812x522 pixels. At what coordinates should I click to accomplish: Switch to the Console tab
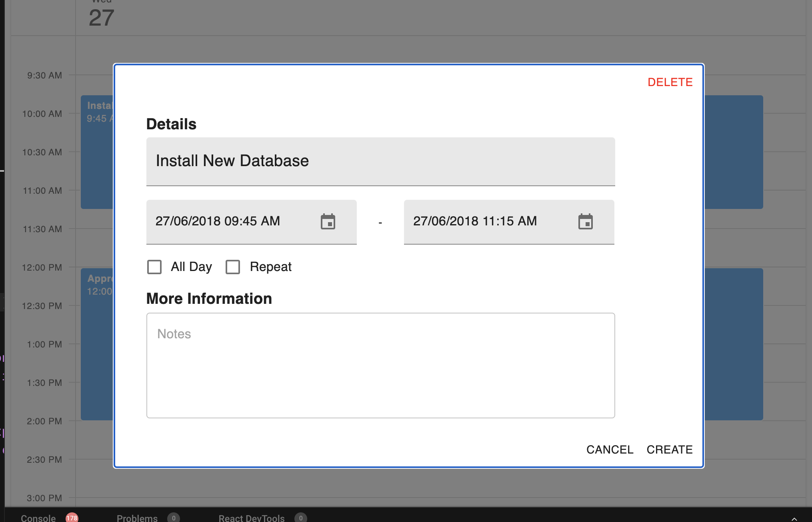[x=38, y=518]
